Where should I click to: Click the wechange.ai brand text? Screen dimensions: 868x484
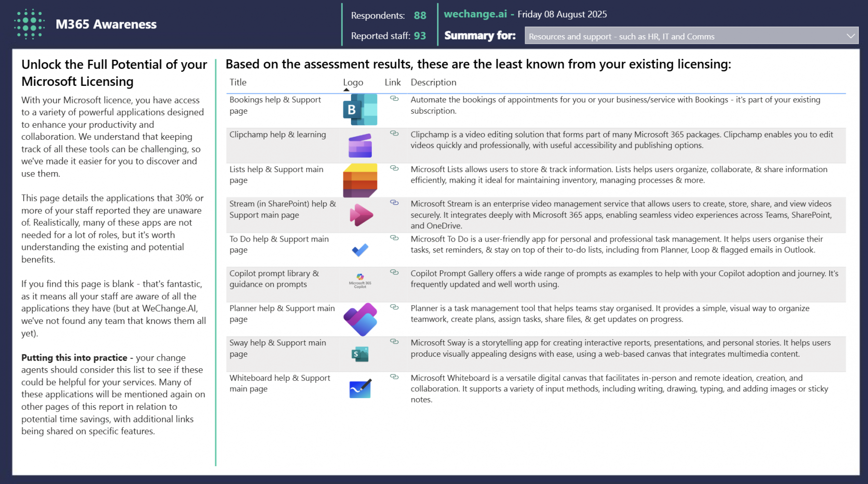click(475, 14)
